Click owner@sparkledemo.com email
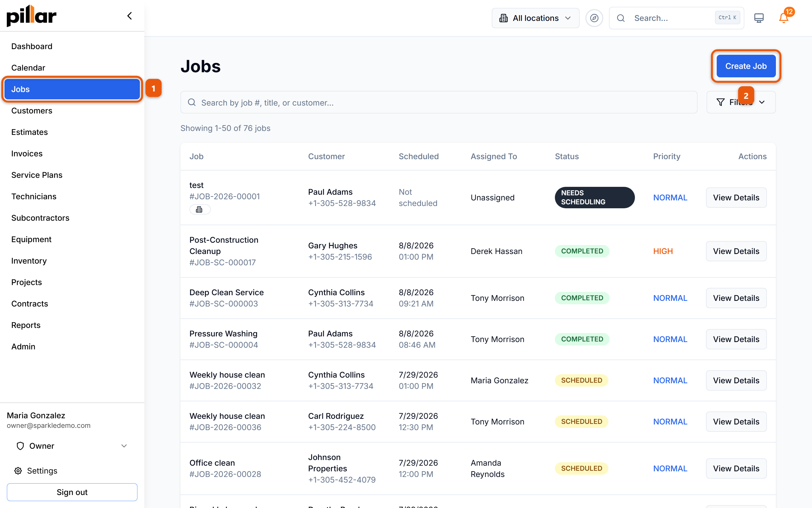The image size is (812, 508). (49, 425)
